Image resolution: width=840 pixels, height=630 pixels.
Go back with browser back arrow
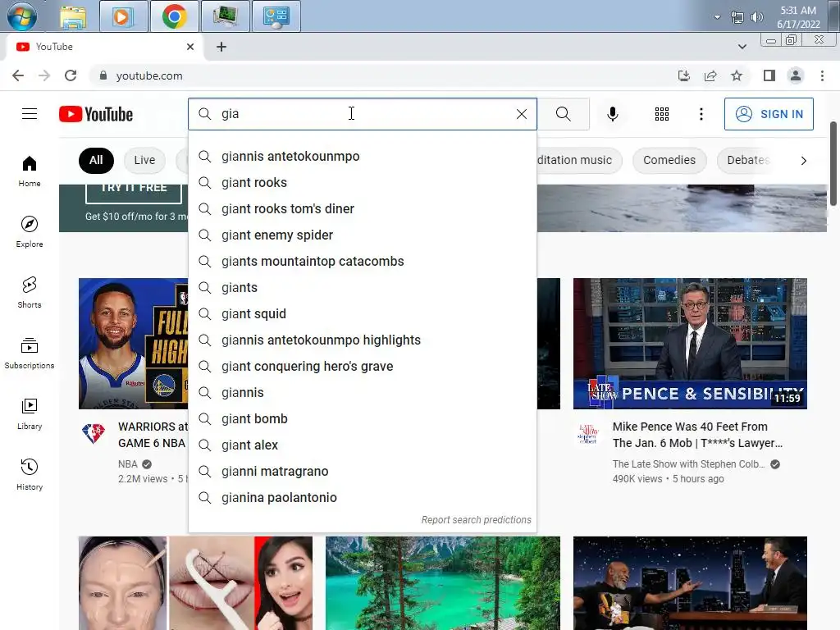point(18,75)
